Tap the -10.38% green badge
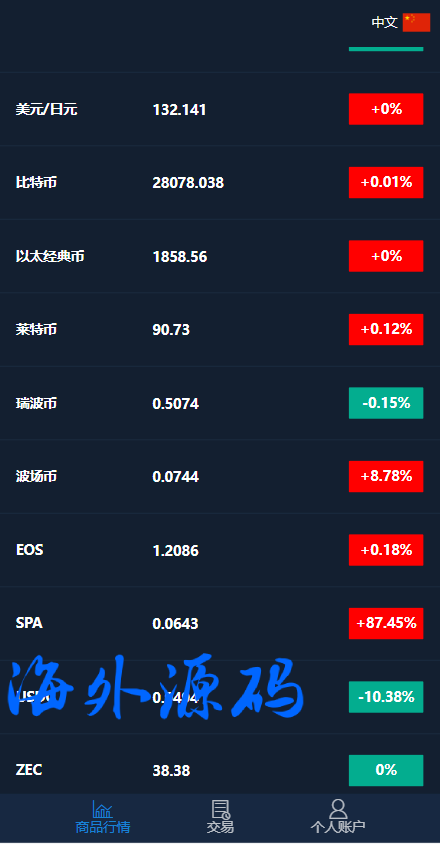Screen dimensions: 440x844 coord(386,697)
